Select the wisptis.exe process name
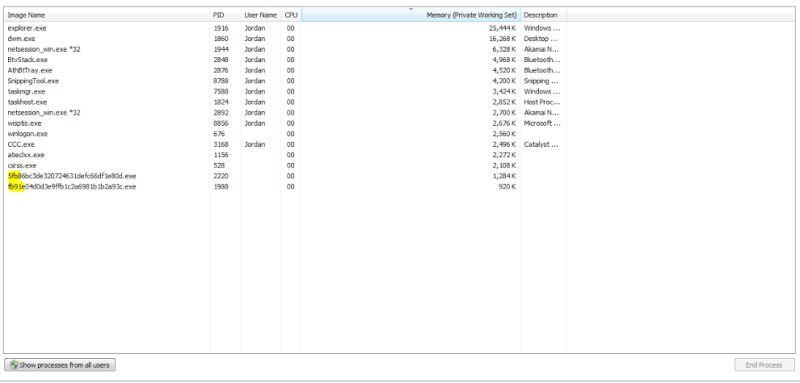Image resolution: width=800 pixels, height=383 pixels. [x=24, y=123]
